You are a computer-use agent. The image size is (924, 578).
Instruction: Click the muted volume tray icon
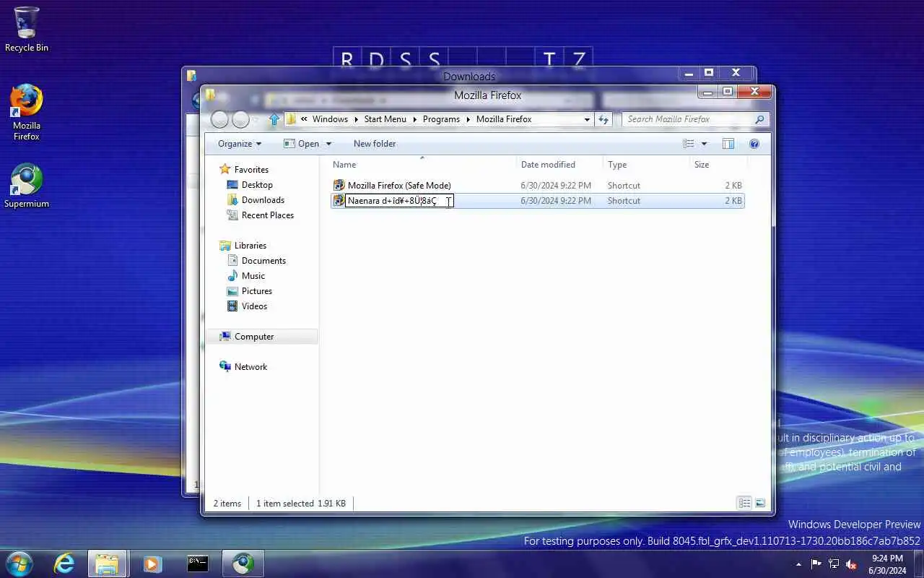(x=851, y=564)
